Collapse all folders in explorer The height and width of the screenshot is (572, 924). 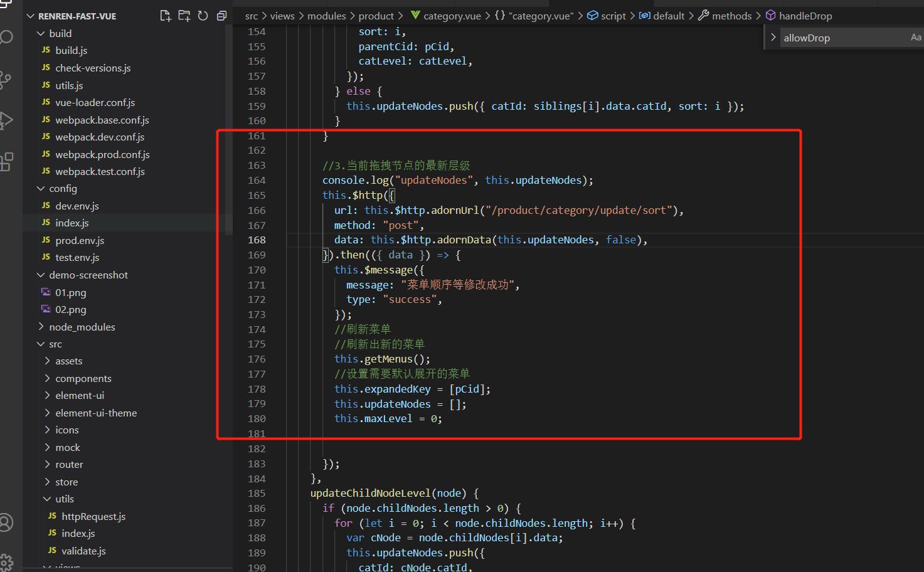[221, 16]
